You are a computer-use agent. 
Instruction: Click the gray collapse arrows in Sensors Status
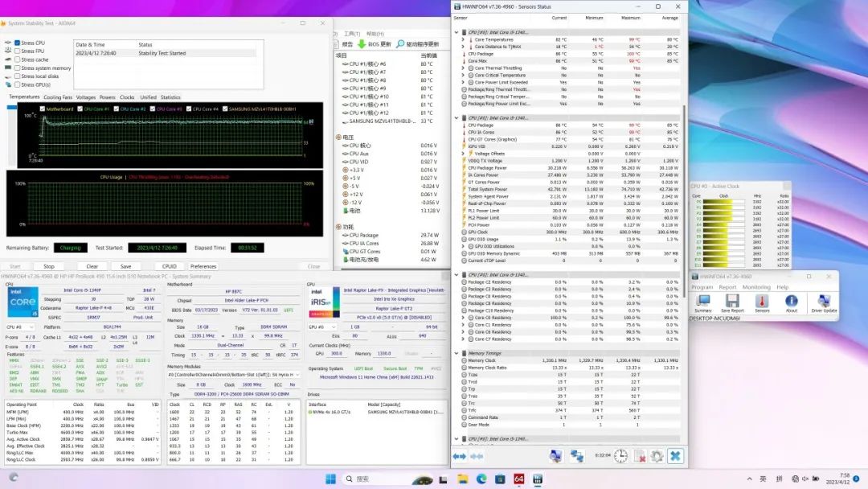click(477, 456)
